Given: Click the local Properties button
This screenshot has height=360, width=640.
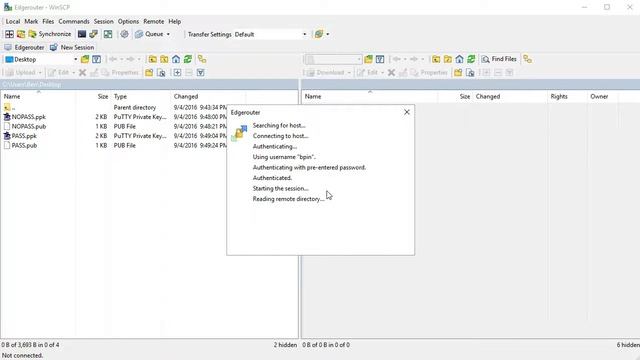Looking at the screenshot, I should 120,73.
